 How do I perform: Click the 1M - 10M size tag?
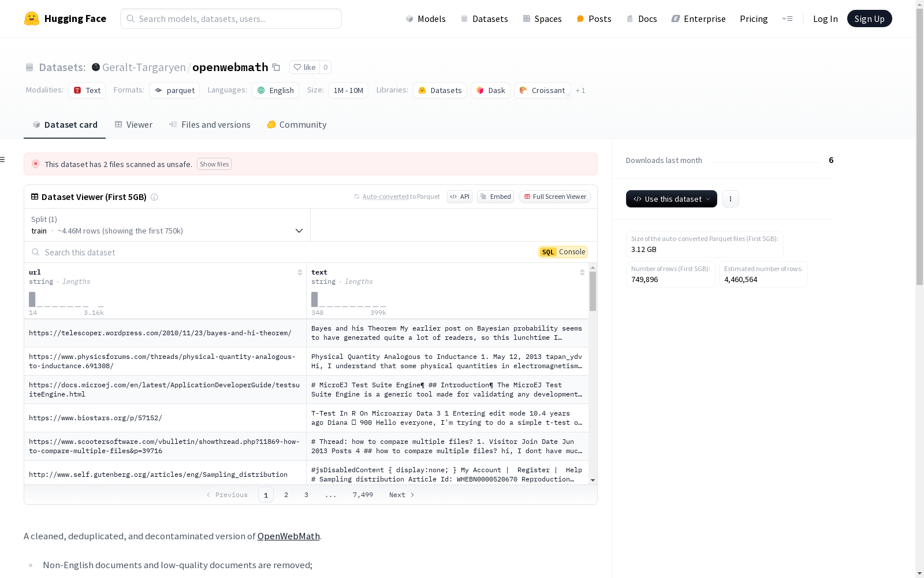coord(348,90)
